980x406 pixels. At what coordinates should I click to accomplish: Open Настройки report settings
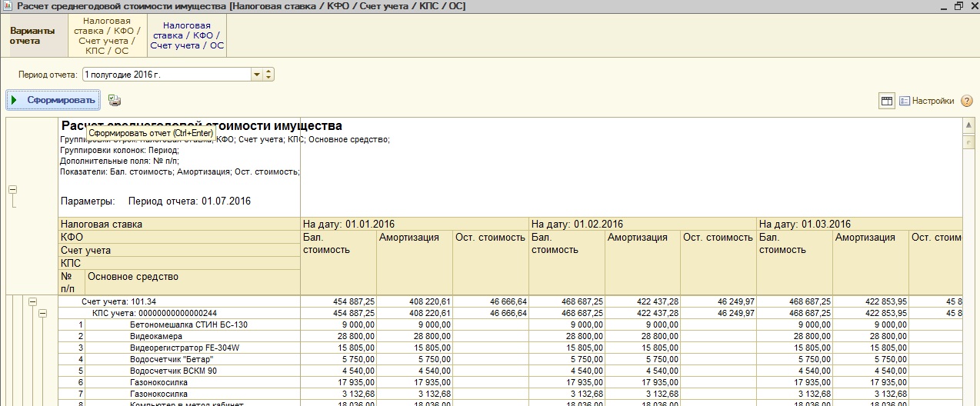click(927, 101)
